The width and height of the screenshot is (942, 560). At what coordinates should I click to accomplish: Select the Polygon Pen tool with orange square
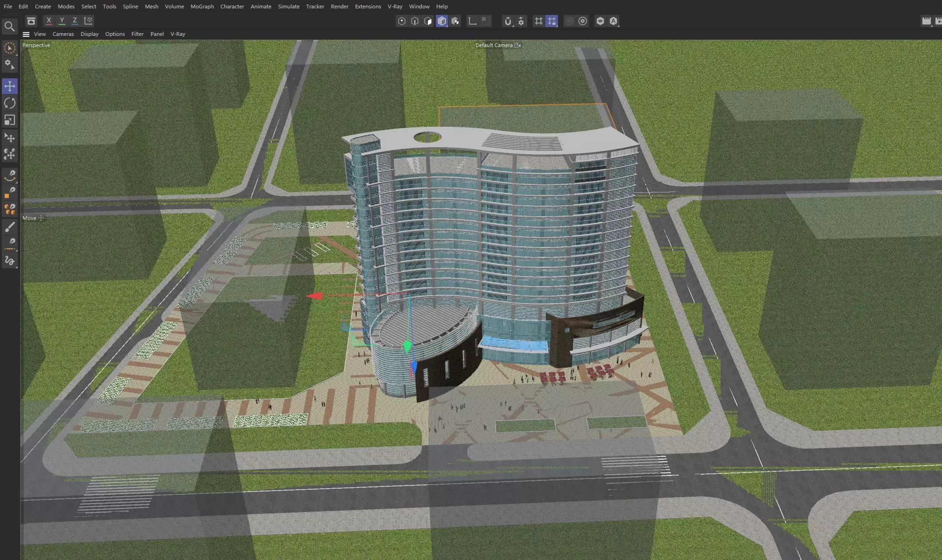click(x=9, y=192)
